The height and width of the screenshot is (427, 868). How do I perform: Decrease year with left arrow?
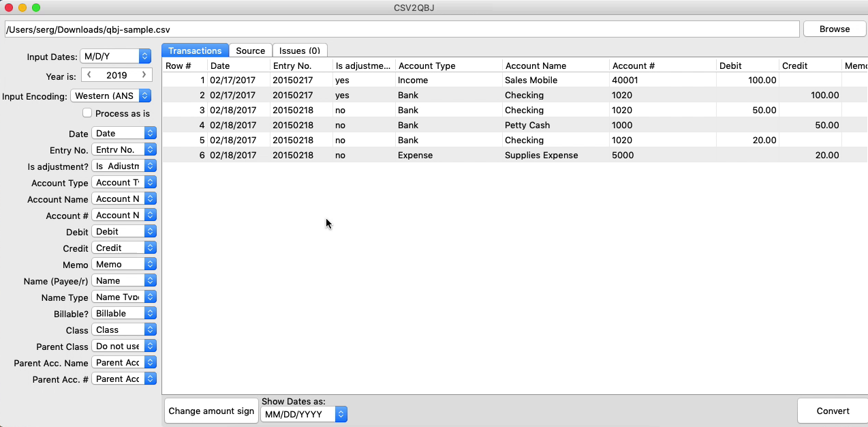coord(89,75)
